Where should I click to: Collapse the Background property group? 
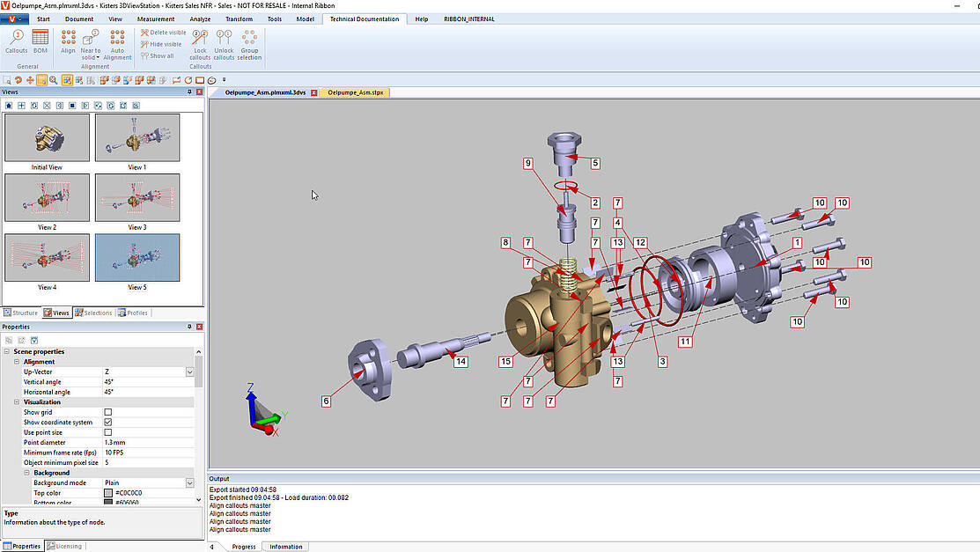[x=27, y=473]
